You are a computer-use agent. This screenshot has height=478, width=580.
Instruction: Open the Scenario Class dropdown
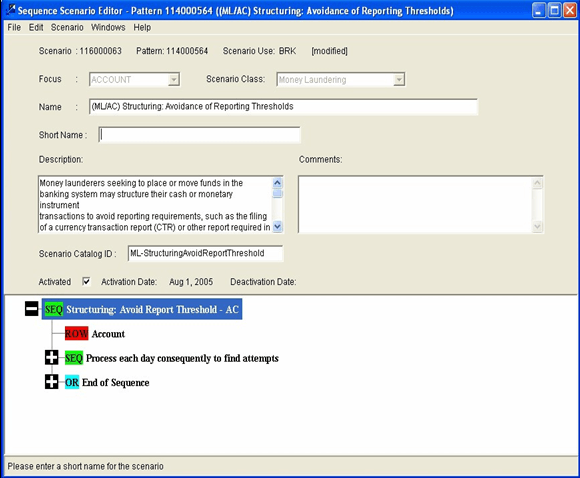click(x=399, y=80)
